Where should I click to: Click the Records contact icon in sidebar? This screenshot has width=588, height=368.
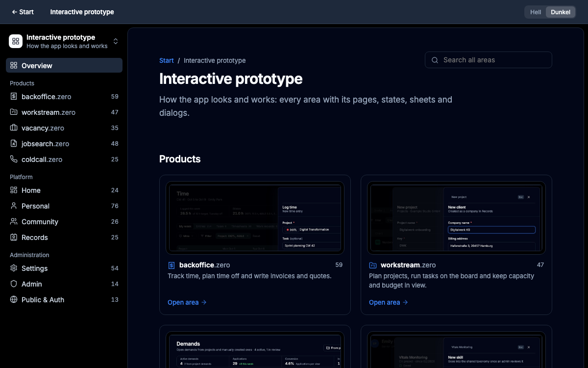[x=14, y=237]
